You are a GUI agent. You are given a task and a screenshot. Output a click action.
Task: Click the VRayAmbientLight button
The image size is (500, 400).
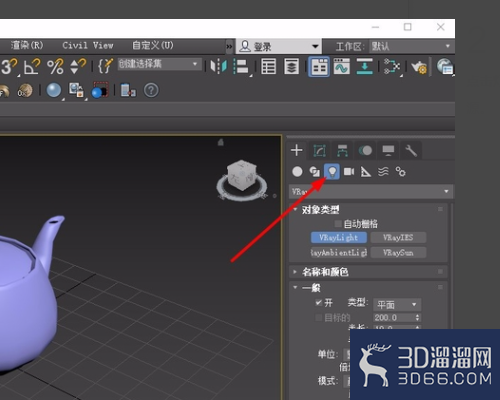point(339,252)
